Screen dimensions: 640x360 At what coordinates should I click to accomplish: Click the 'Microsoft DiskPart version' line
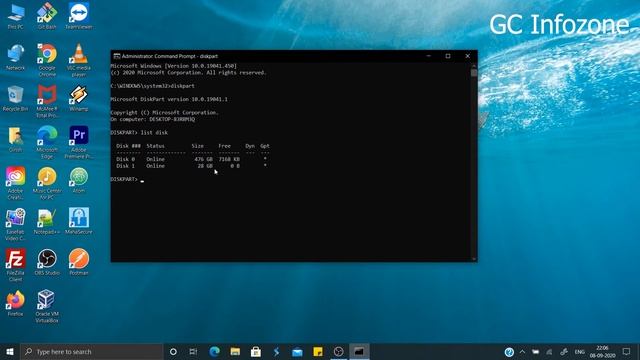[x=169, y=99]
